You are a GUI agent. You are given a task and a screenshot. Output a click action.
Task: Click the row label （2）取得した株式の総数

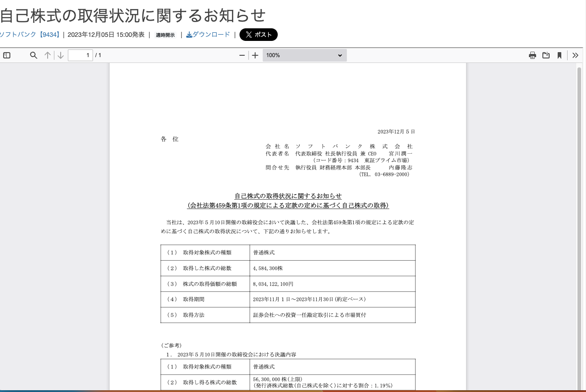click(x=199, y=268)
